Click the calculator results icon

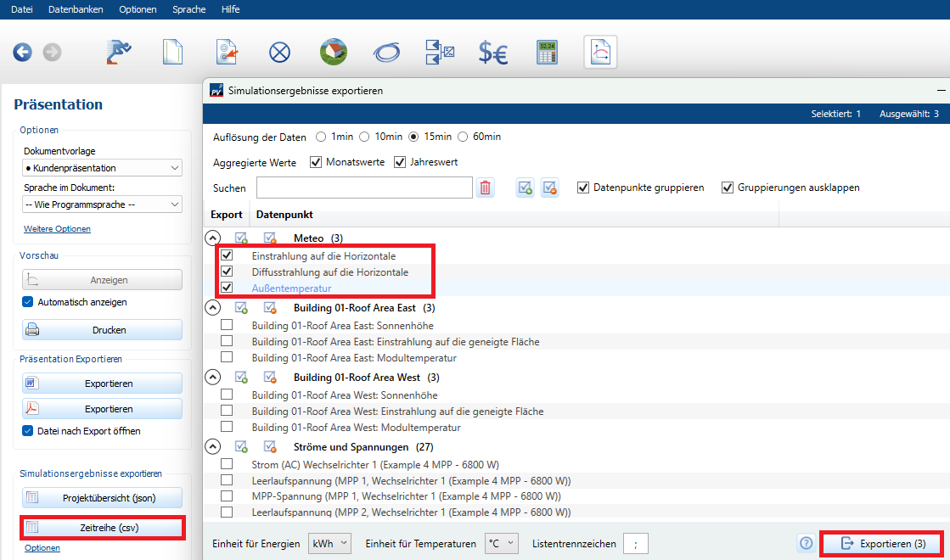point(546,53)
